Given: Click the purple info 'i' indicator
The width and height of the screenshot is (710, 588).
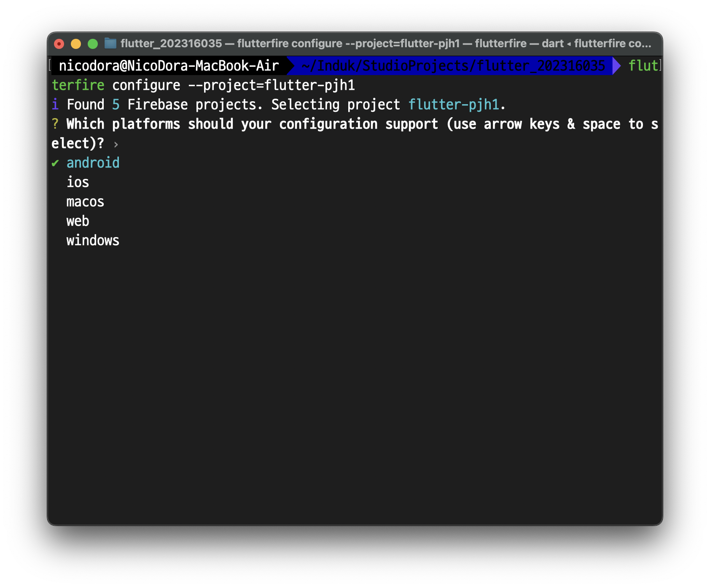Looking at the screenshot, I should [55, 105].
